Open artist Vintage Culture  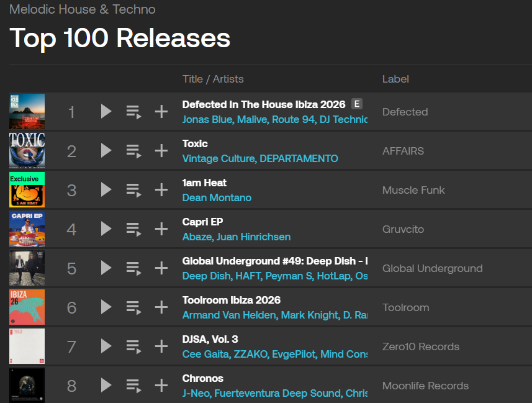click(219, 158)
